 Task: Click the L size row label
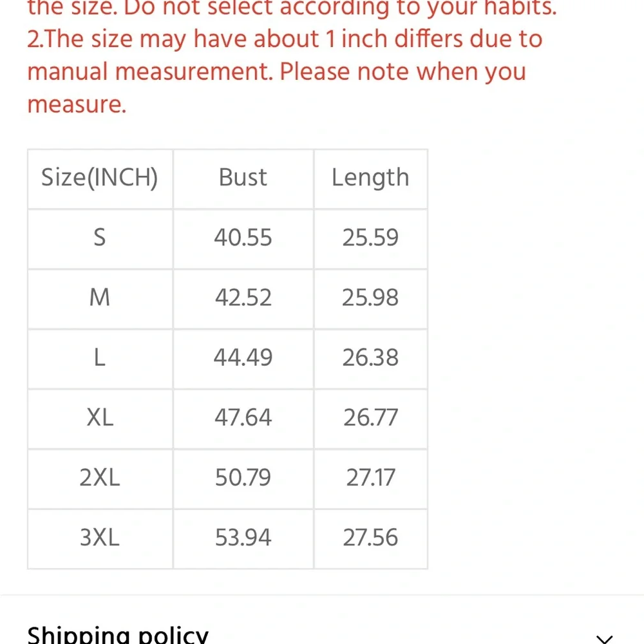100,357
